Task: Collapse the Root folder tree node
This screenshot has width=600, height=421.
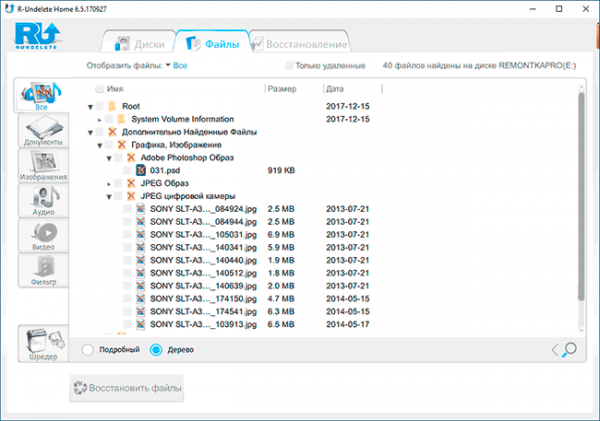Action: [90, 107]
